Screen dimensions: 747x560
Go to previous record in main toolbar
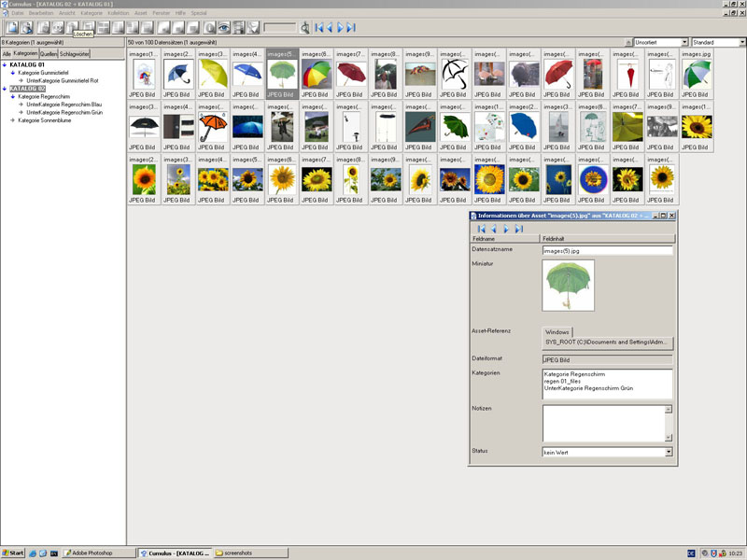330,28
